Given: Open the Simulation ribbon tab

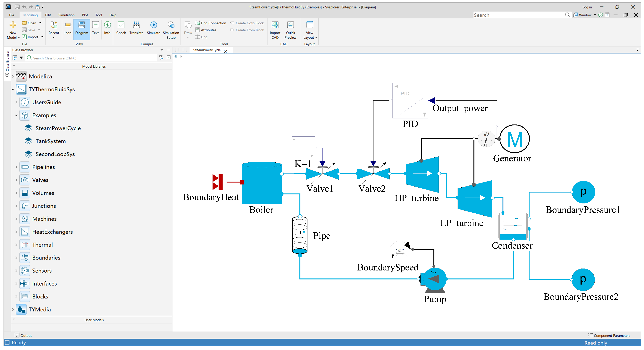Looking at the screenshot, I should click(x=66, y=15).
